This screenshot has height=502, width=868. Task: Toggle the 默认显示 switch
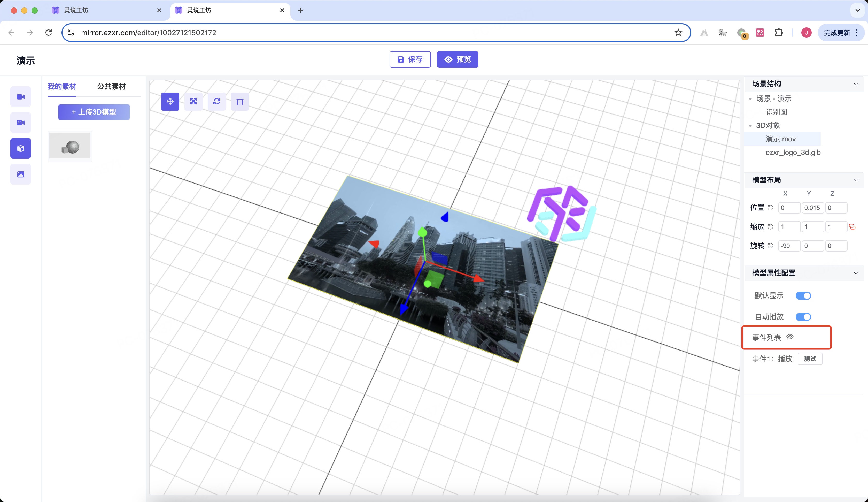803,296
